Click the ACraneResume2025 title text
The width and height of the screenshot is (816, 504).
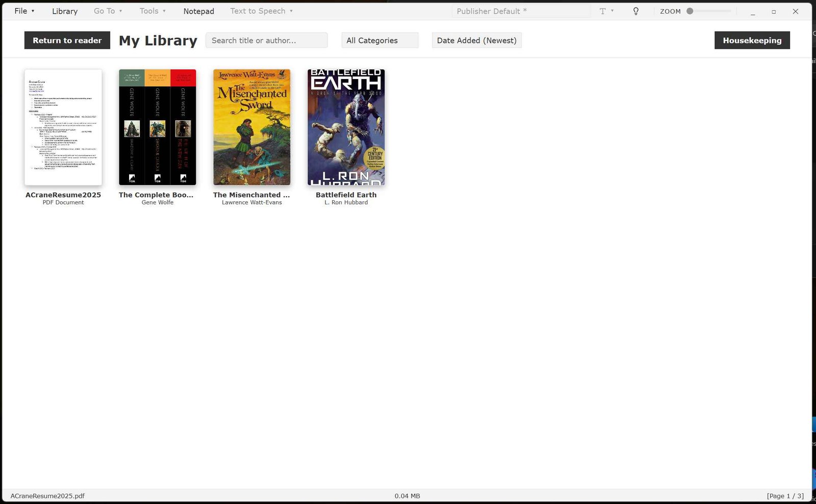point(63,195)
